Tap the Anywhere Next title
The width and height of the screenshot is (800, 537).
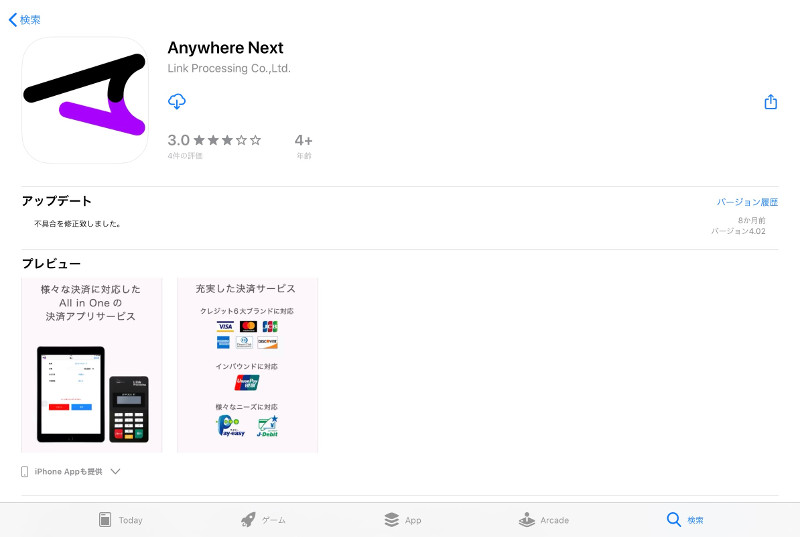(x=226, y=48)
